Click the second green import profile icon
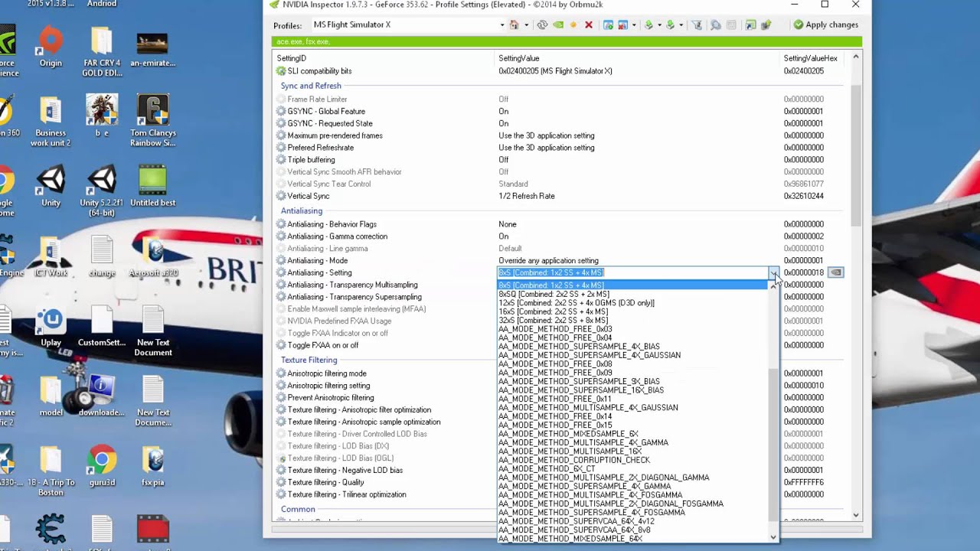Viewport: 980px width, 551px height. click(670, 24)
